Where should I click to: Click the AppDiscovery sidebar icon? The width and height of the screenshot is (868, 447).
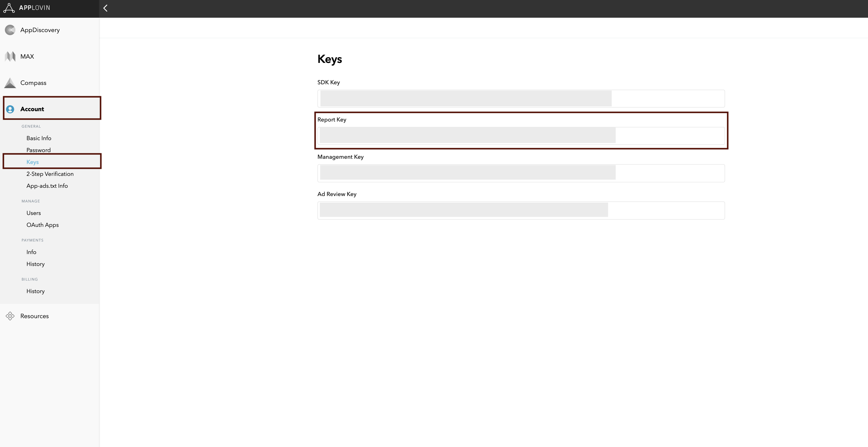(x=10, y=30)
